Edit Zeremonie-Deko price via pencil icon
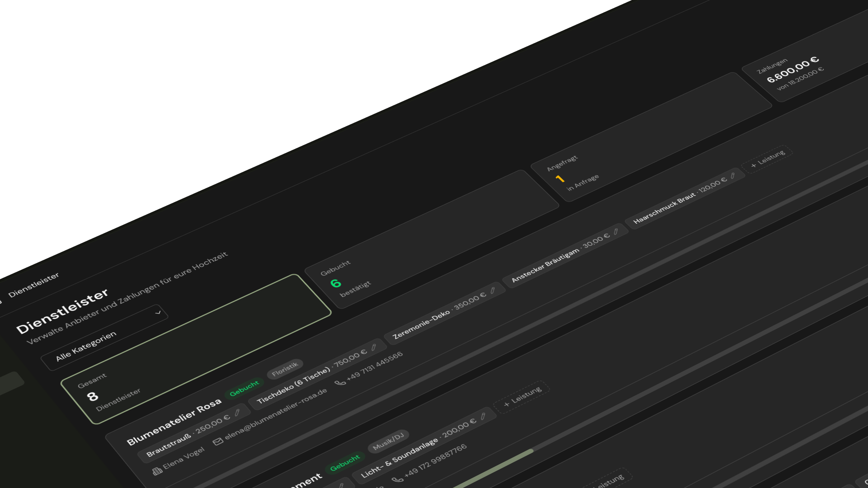The height and width of the screenshot is (488, 868). point(492,291)
